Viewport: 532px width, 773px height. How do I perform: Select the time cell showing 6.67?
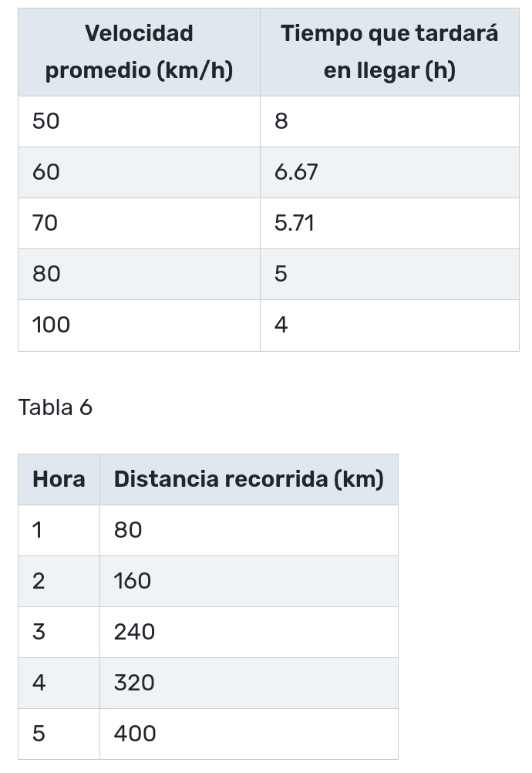[296, 172]
